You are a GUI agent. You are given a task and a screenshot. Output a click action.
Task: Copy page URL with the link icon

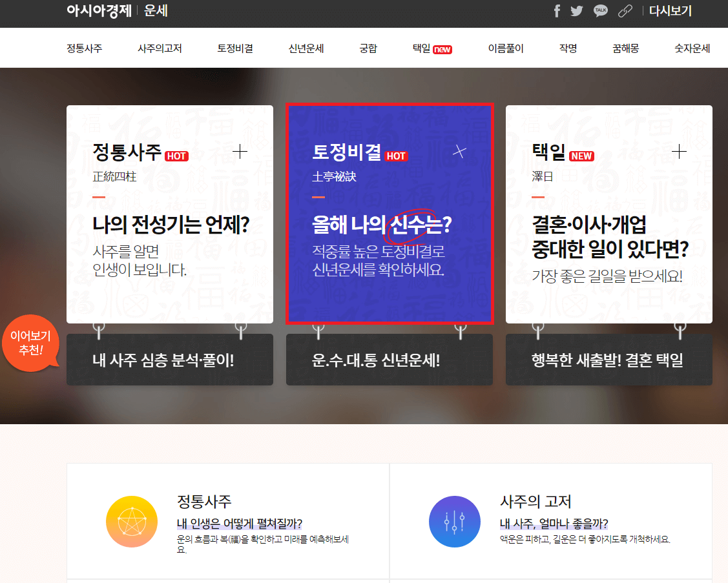[x=625, y=11]
